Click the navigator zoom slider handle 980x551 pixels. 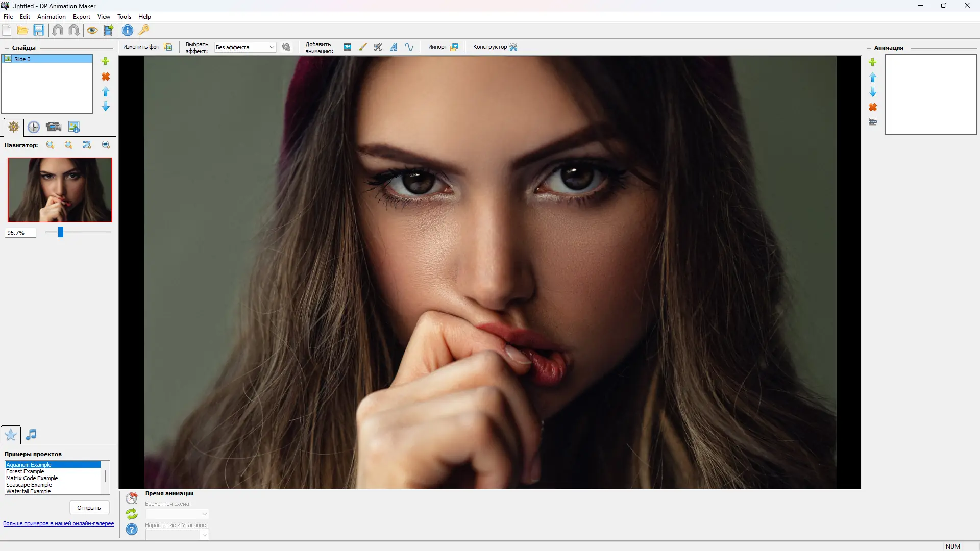(61, 232)
